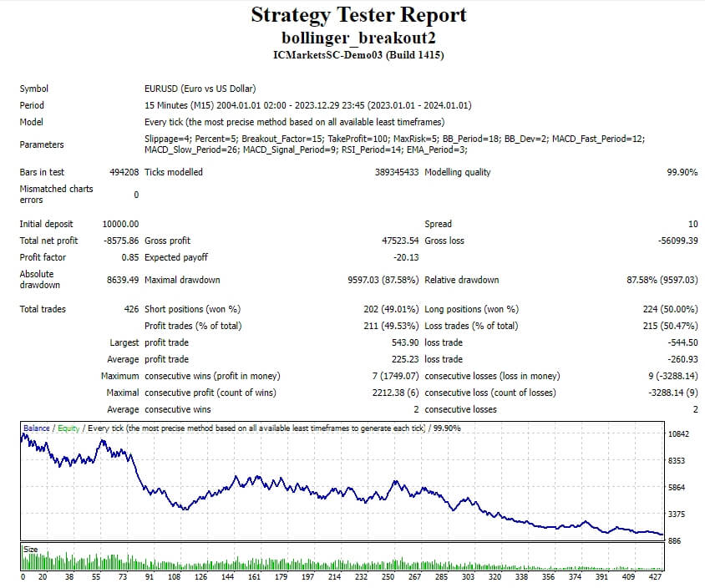Click the maximal consecutive loss value -3288.14 (9)
The image size is (705, 588).
click(673, 393)
